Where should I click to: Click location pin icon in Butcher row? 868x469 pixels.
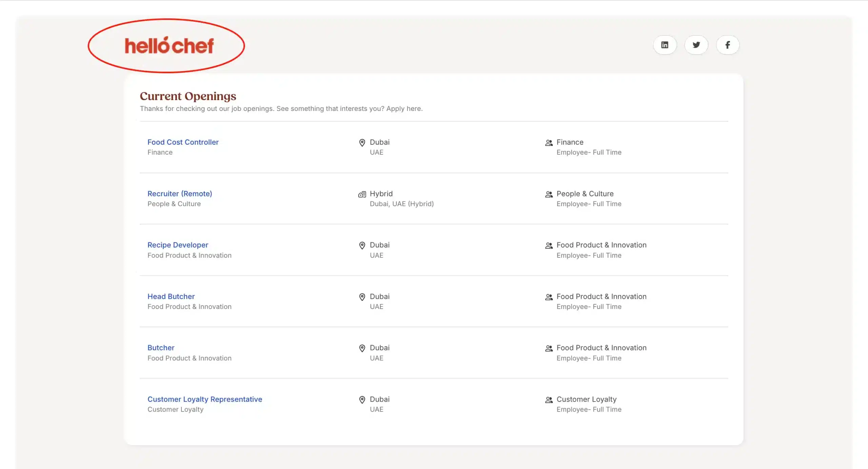click(x=362, y=348)
